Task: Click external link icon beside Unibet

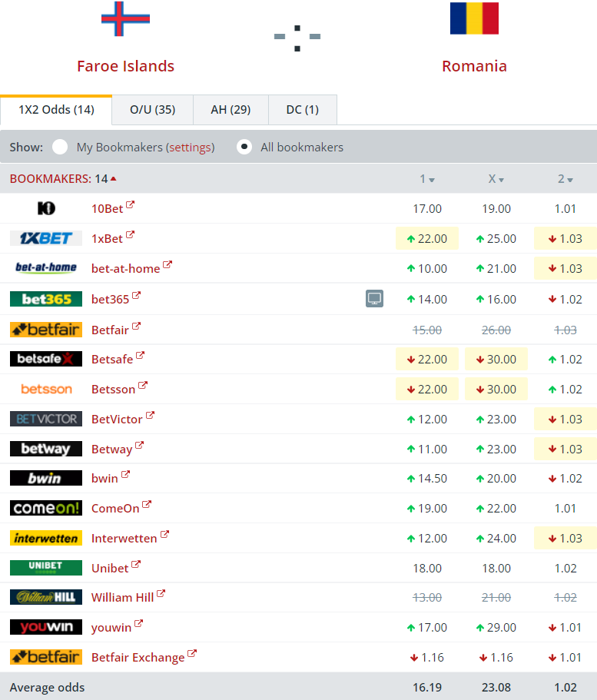Action: [136, 566]
